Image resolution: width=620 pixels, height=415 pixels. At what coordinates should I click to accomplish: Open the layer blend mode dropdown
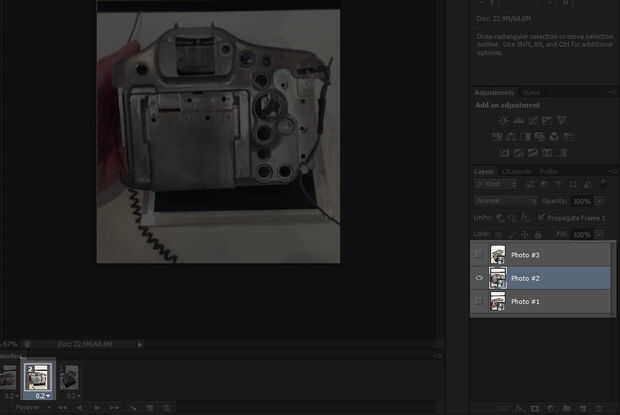pyautogui.click(x=505, y=201)
